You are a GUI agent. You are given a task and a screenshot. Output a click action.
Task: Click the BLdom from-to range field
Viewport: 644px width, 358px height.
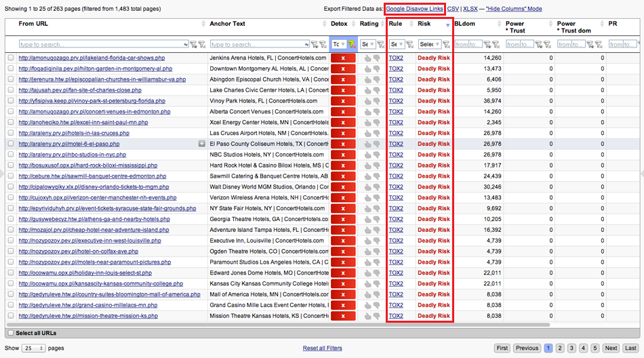pos(468,44)
